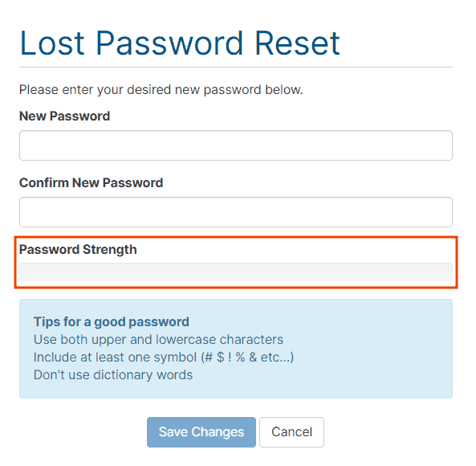The image size is (476, 466).
Task: Click the Save Changes button
Action: [201, 432]
